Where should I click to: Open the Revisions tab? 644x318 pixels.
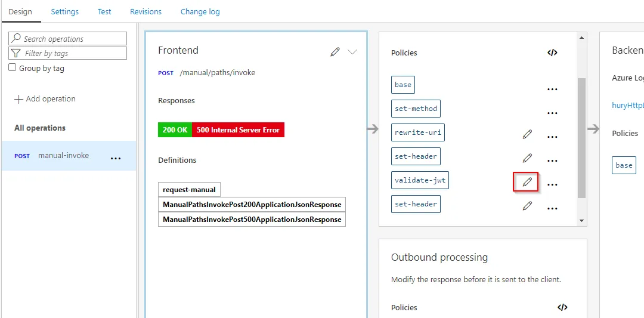tap(145, 11)
